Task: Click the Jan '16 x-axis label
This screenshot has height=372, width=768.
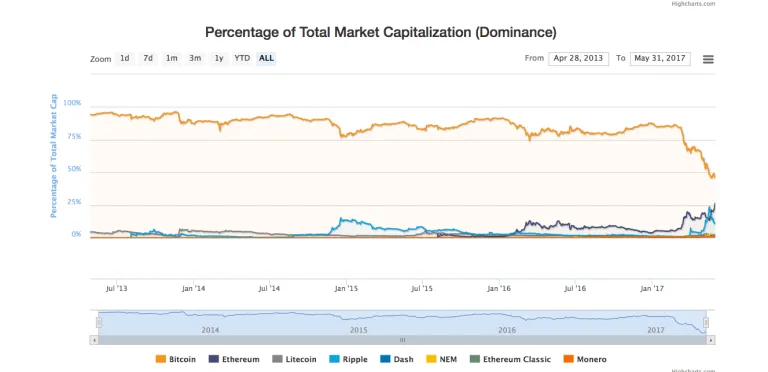Action: click(x=499, y=288)
